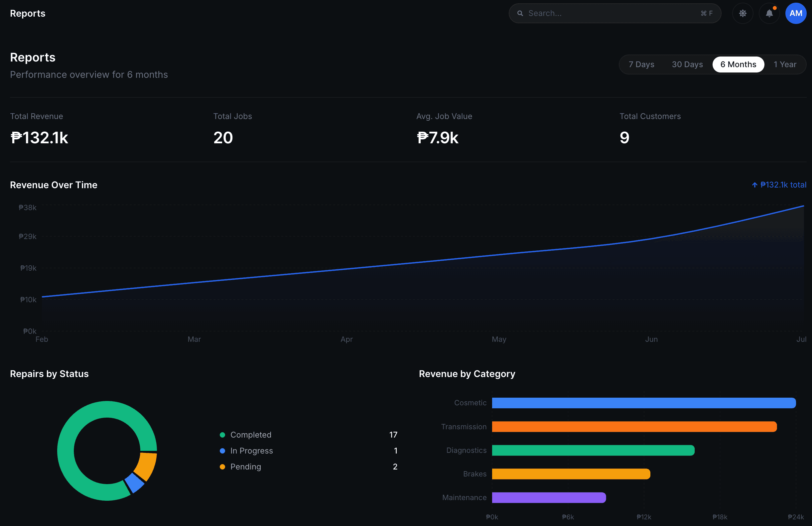812x526 pixels.
Task: Select the 1 Year range
Action: pos(784,65)
